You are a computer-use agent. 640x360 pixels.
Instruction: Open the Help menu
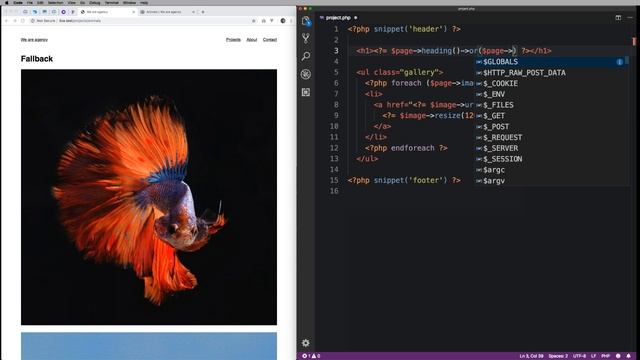pyautogui.click(x=144, y=2)
